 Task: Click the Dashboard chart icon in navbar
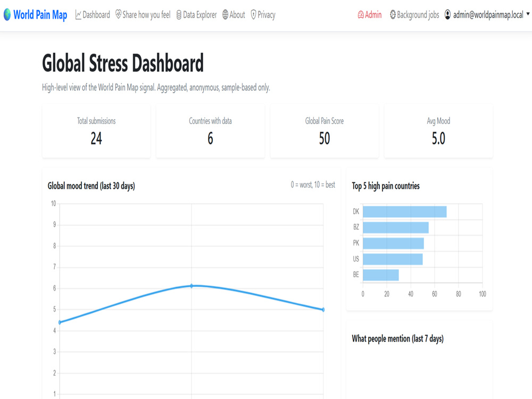[x=78, y=15]
